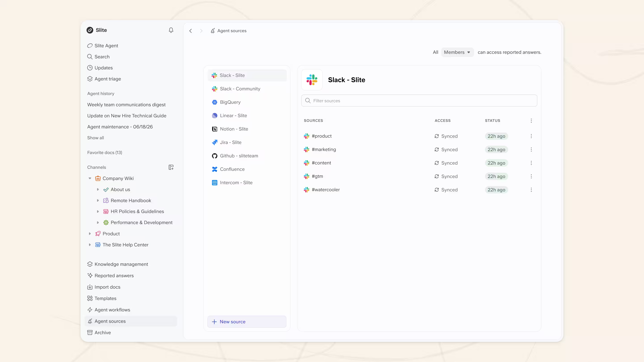The width and height of the screenshot is (644, 362).
Task: Expand the About us section
Action: point(98,190)
